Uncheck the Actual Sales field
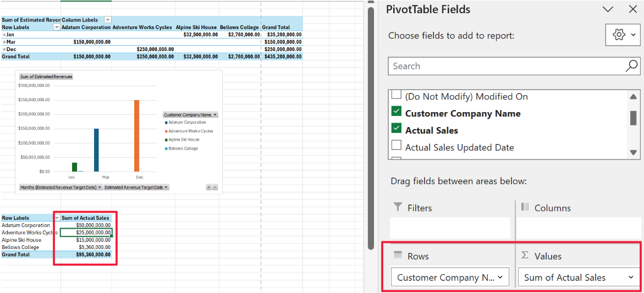The image size is (644, 293). point(397,129)
